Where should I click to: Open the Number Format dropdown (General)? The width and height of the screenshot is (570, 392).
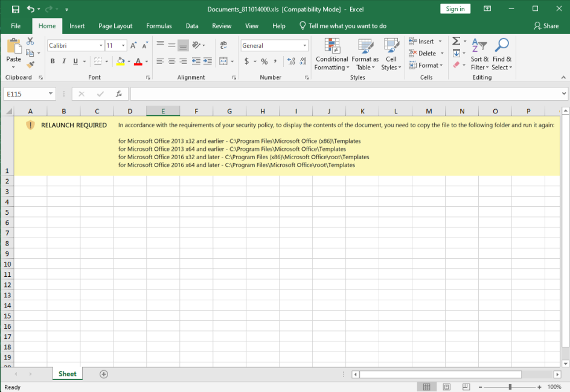point(304,46)
